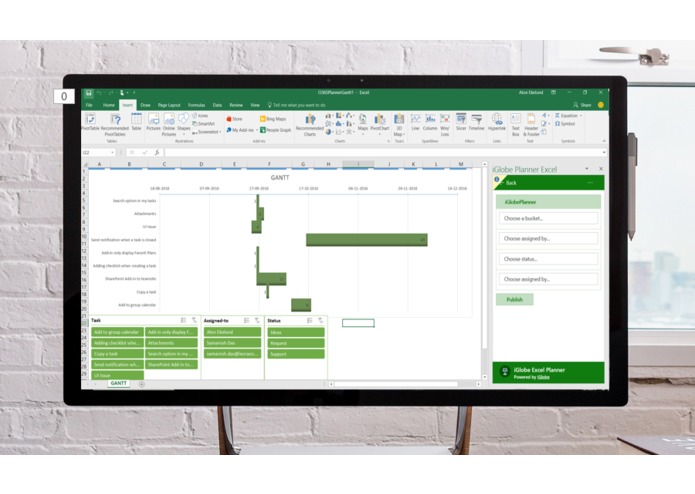Viewport: 695px width, 494px height.
Task: Open the File menu
Action: click(x=89, y=105)
